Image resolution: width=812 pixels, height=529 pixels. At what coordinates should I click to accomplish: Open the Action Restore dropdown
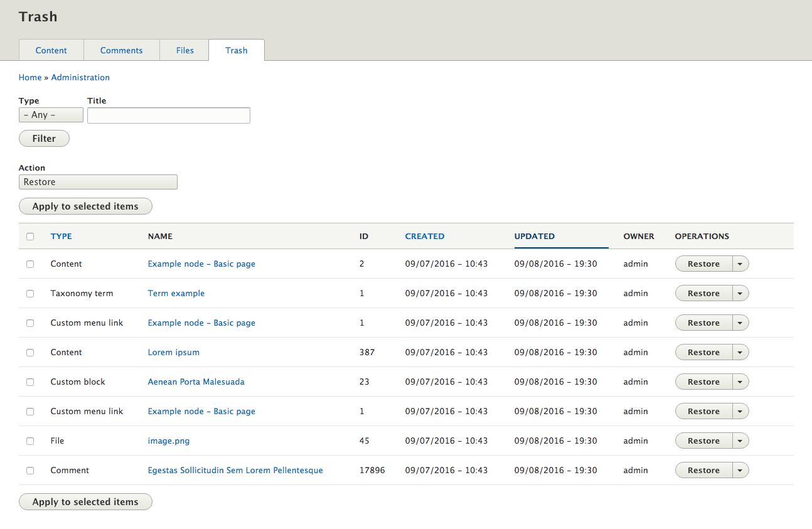(98, 182)
